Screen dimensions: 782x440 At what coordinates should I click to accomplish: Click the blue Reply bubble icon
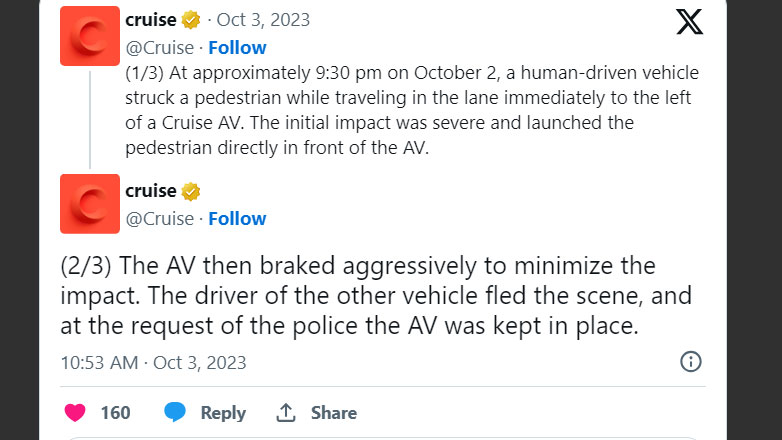pyautogui.click(x=176, y=412)
